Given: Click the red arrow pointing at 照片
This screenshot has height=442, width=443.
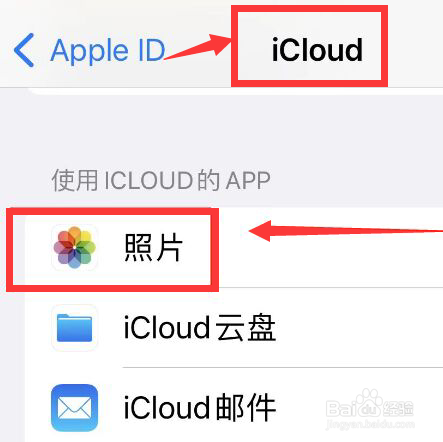Looking at the screenshot, I should pyautogui.click(x=346, y=231).
